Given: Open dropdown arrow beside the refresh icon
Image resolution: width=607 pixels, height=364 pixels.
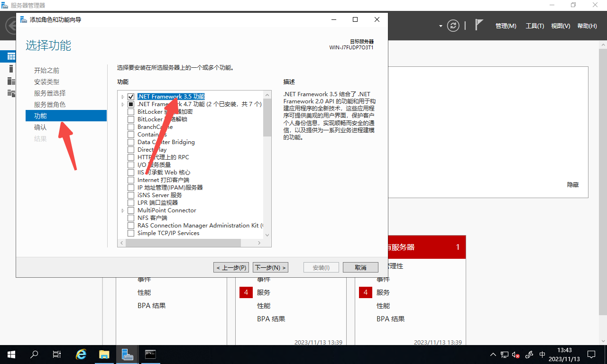Looking at the screenshot, I should (441, 26).
